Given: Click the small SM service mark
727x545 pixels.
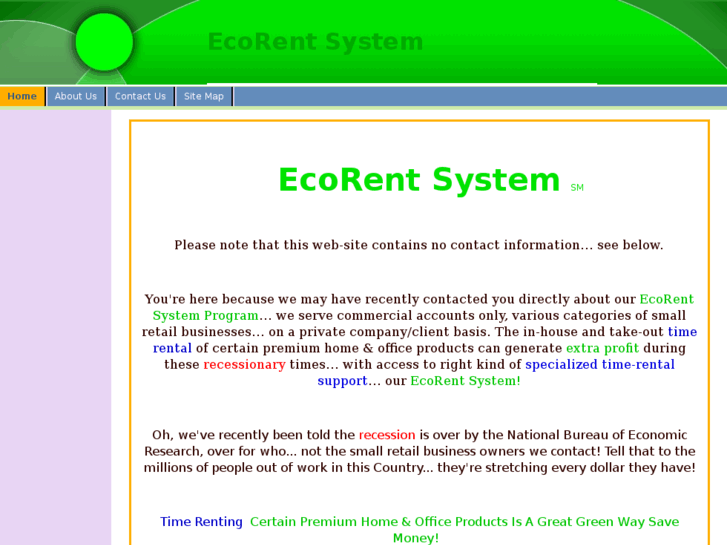Looking at the screenshot, I should pos(577,187).
